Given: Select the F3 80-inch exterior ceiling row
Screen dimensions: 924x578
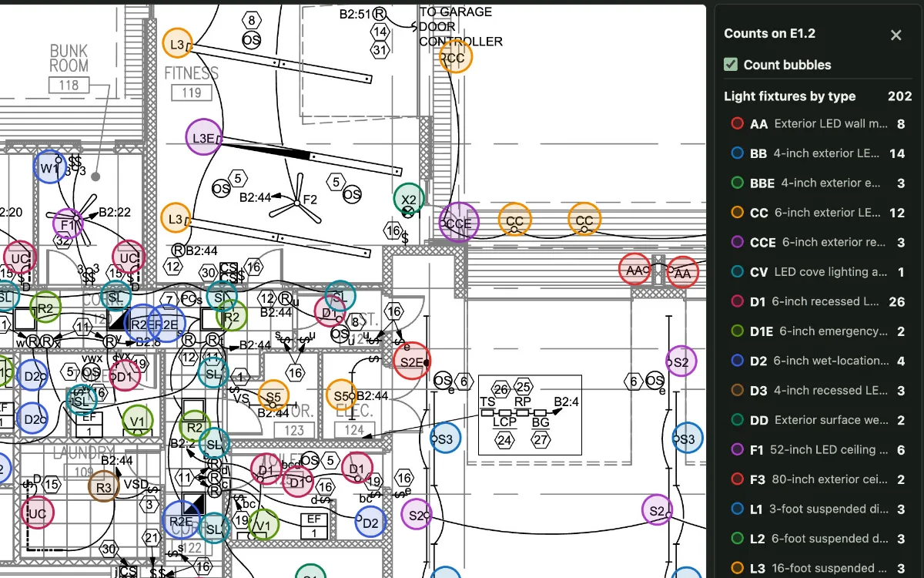Looking at the screenshot, I should tap(818, 479).
